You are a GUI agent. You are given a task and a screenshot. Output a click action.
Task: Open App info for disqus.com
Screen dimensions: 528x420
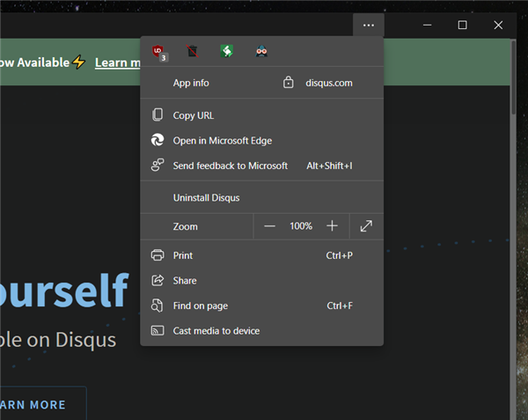(191, 83)
